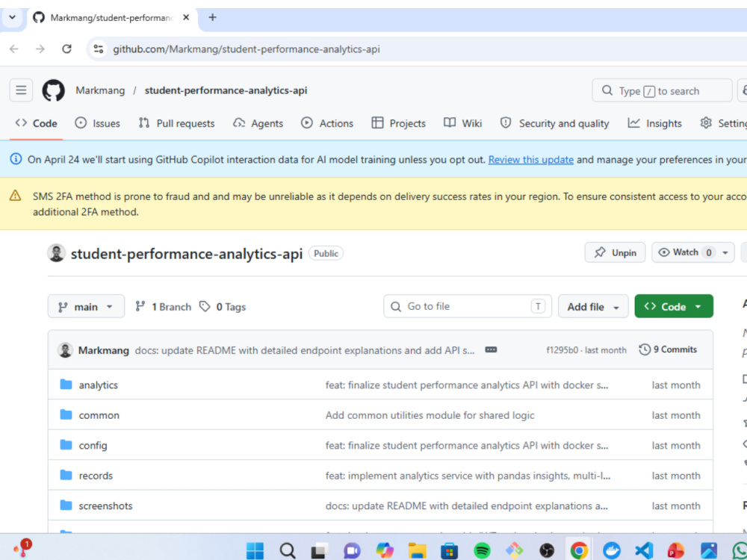Open Windows Start menu

255,550
